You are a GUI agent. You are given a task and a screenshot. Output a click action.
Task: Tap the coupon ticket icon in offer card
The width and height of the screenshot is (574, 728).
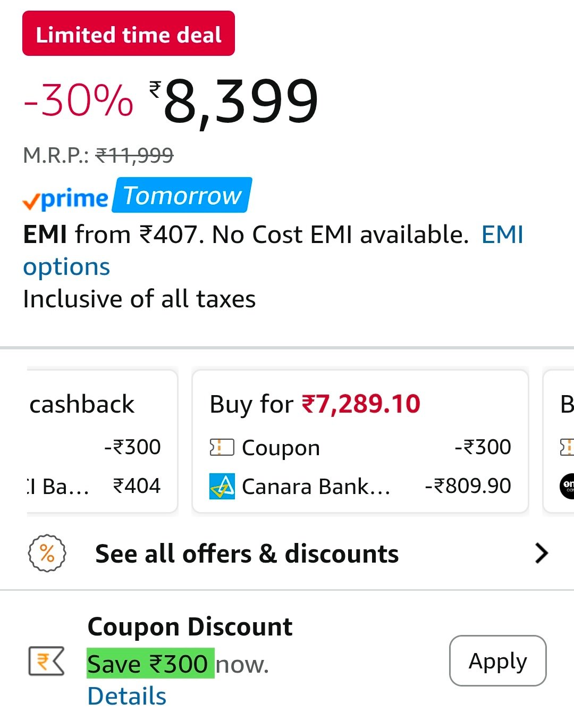pos(222,448)
